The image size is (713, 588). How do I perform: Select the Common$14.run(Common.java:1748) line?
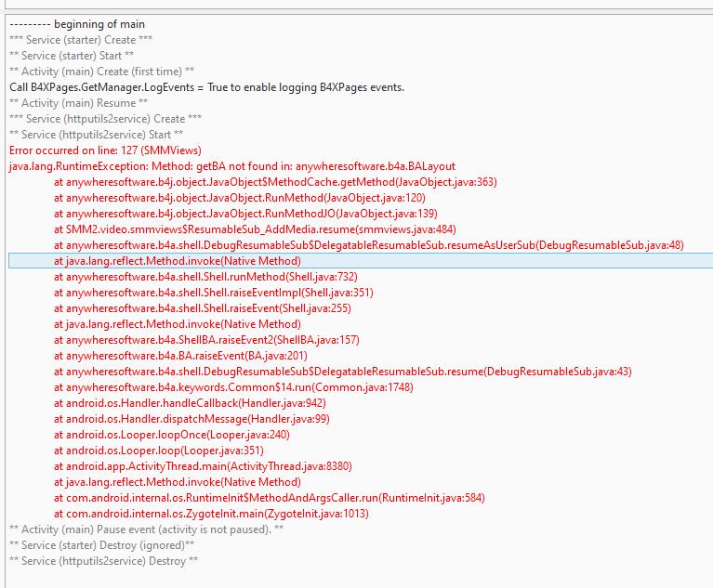pyautogui.click(x=233, y=387)
